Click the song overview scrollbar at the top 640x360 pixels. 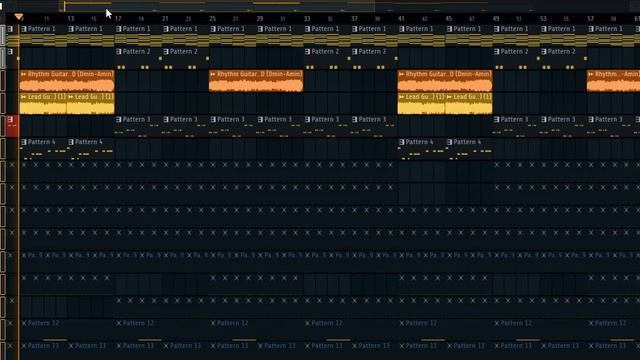point(217,6)
